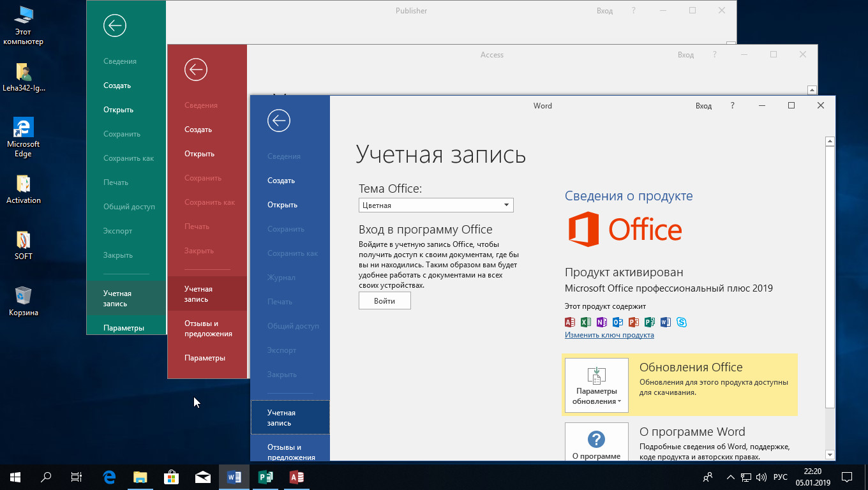Click the Excel icon under product contents
This screenshot has height=490, width=868.
(x=586, y=322)
